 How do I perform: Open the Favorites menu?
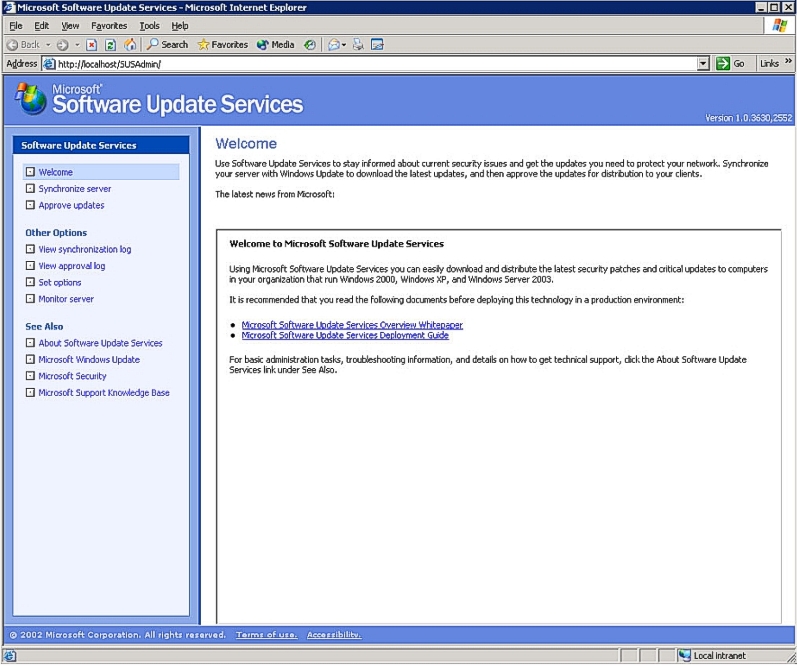click(109, 25)
